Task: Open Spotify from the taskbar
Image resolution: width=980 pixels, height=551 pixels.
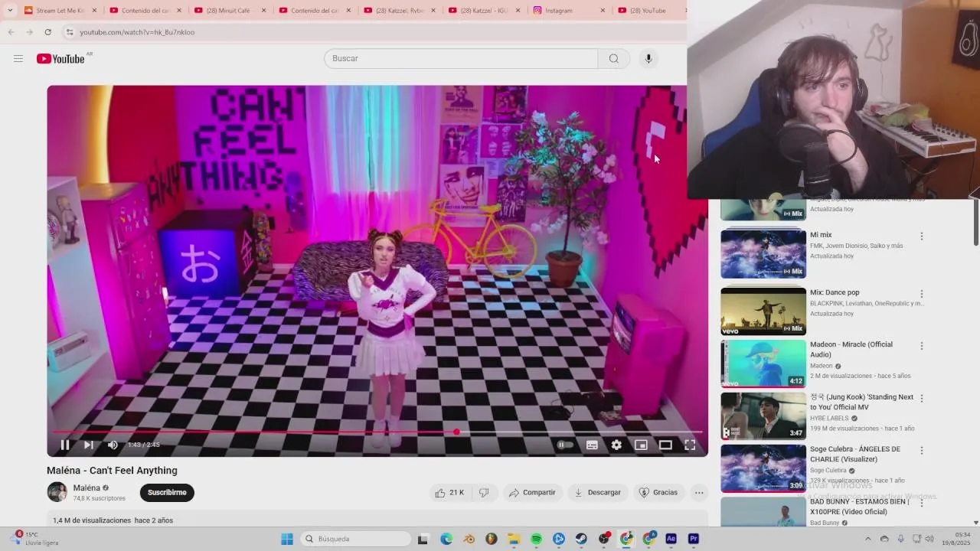Action: [x=537, y=539]
